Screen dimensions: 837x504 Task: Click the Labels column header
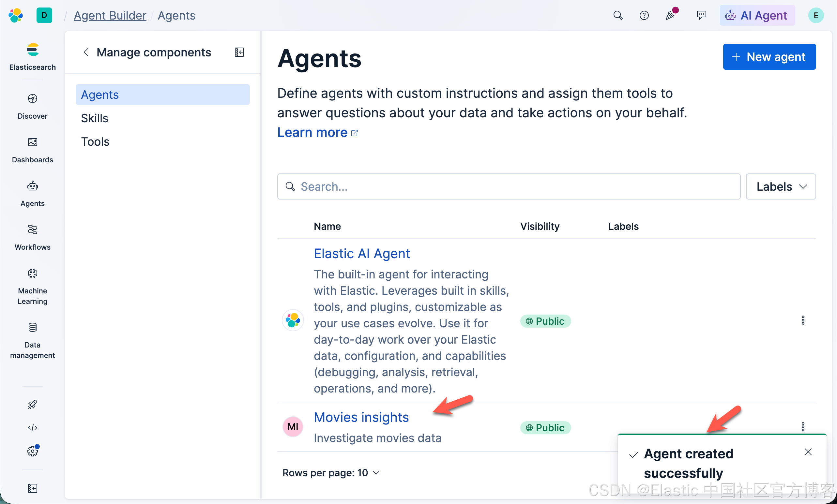623,226
